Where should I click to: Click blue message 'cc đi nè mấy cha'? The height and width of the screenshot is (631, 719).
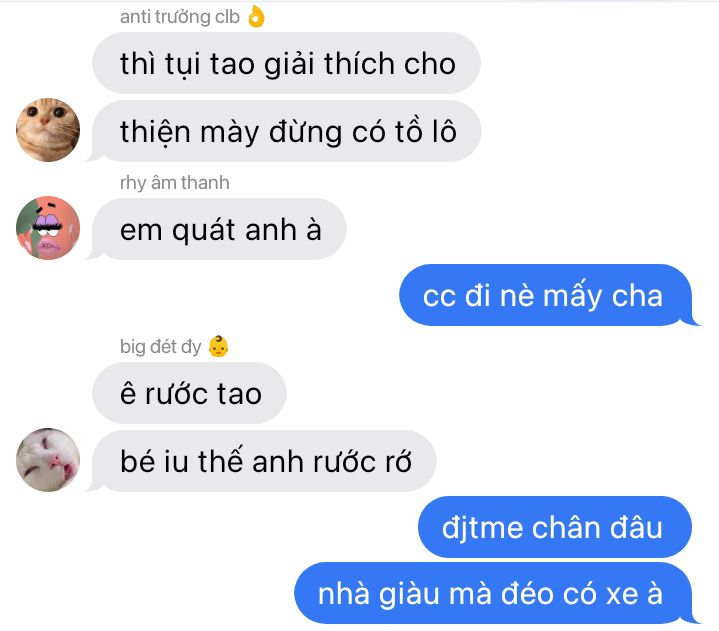point(546,295)
